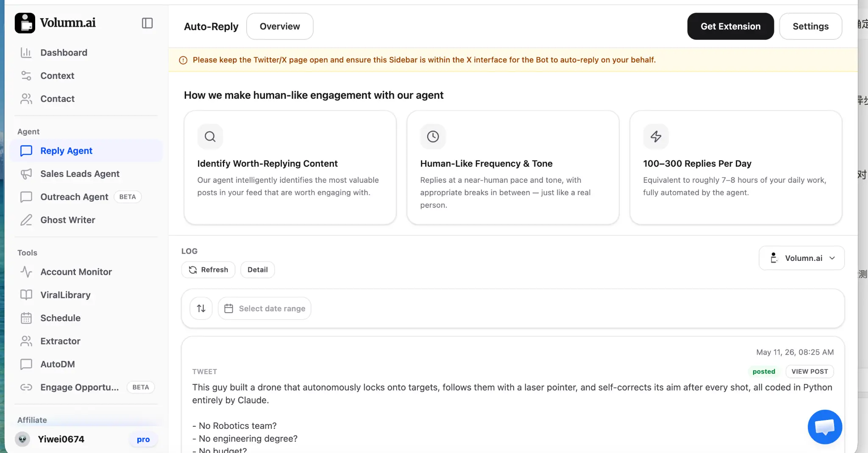Image resolution: width=868 pixels, height=453 pixels.
Task: Open Ghost Writer
Action: (x=86, y=220)
